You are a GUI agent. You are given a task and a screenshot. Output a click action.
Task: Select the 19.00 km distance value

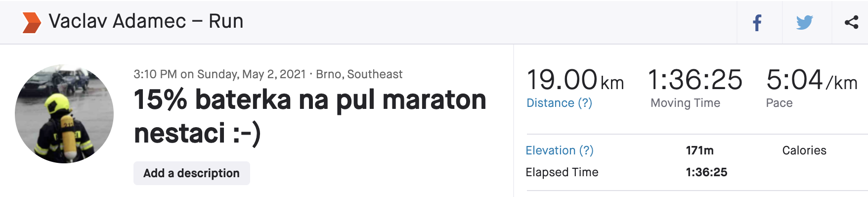tap(575, 80)
